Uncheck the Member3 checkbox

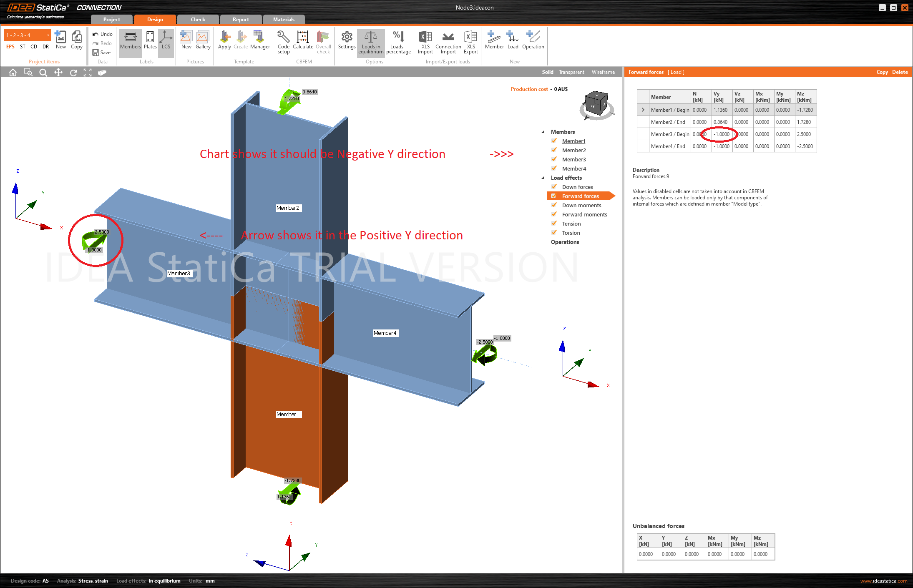554,159
